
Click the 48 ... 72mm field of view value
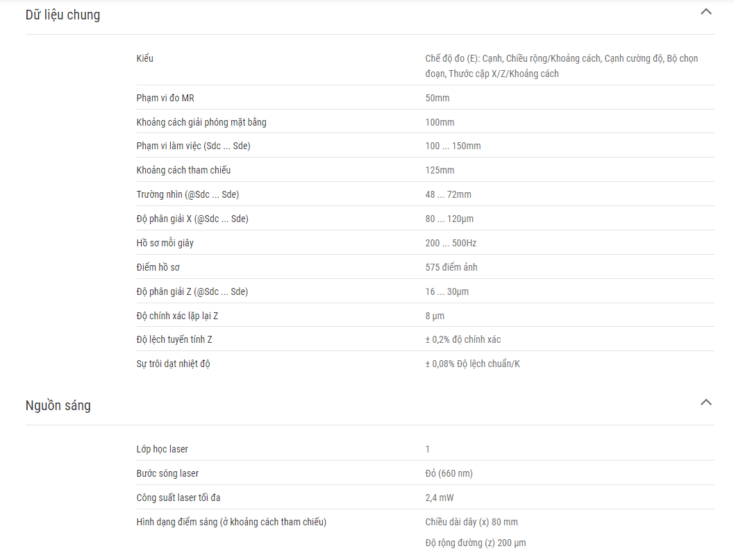coord(448,194)
